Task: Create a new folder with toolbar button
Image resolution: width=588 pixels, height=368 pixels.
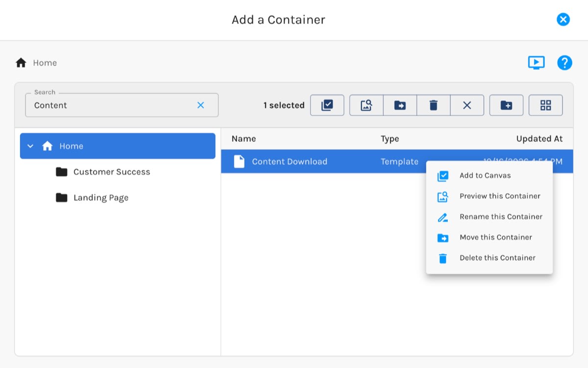Action: click(x=507, y=105)
